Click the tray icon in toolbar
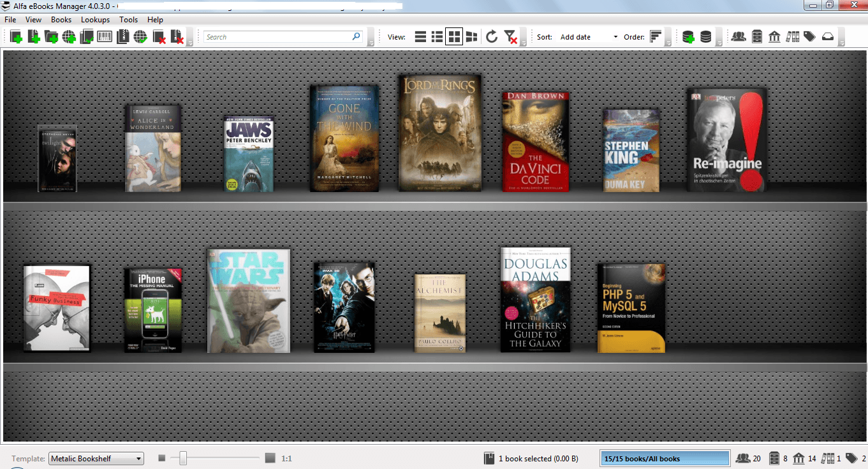 [x=827, y=37]
